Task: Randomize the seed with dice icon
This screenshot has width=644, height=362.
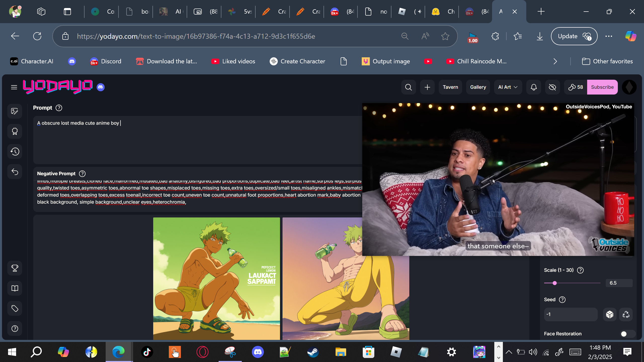Action: click(x=610, y=314)
